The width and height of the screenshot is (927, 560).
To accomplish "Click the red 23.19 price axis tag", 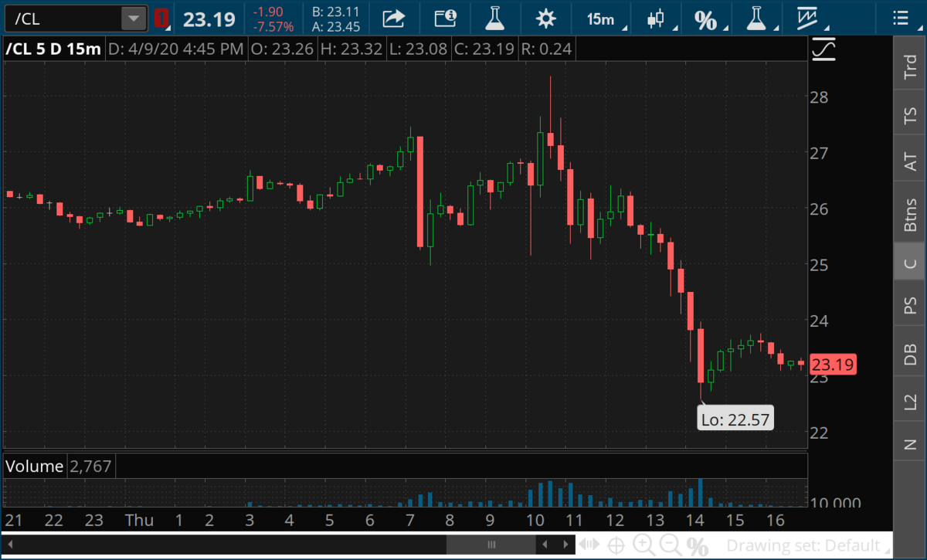I will (x=833, y=365).
